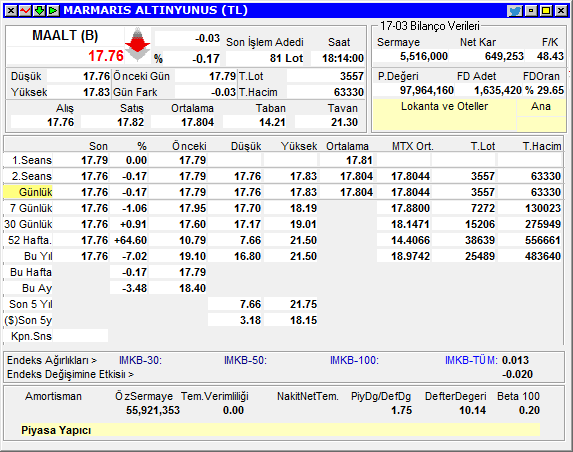Click the Endeks Değişimine Etkisi value -0.020
573x452 pixels.
(x=517, y=375)
